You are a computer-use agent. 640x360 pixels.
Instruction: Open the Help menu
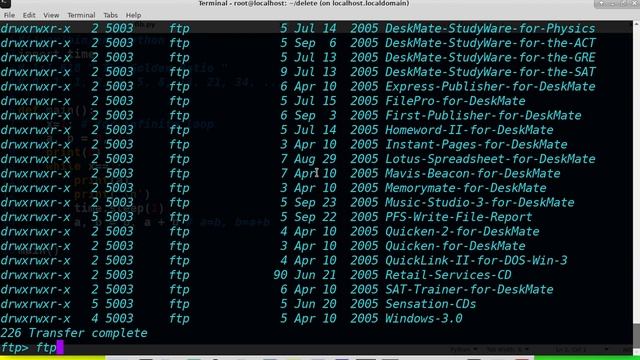(x=133, y=15)
